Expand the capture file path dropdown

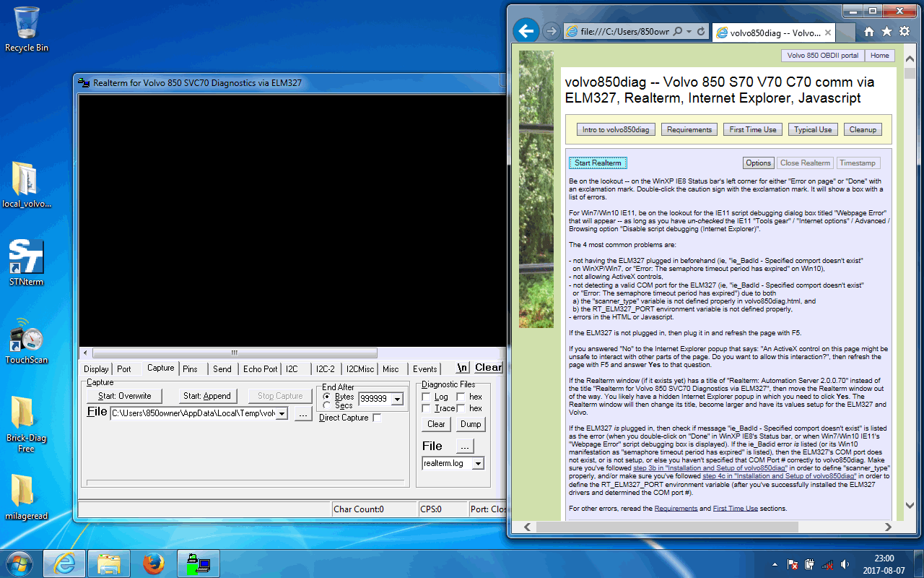click(282, 413)
